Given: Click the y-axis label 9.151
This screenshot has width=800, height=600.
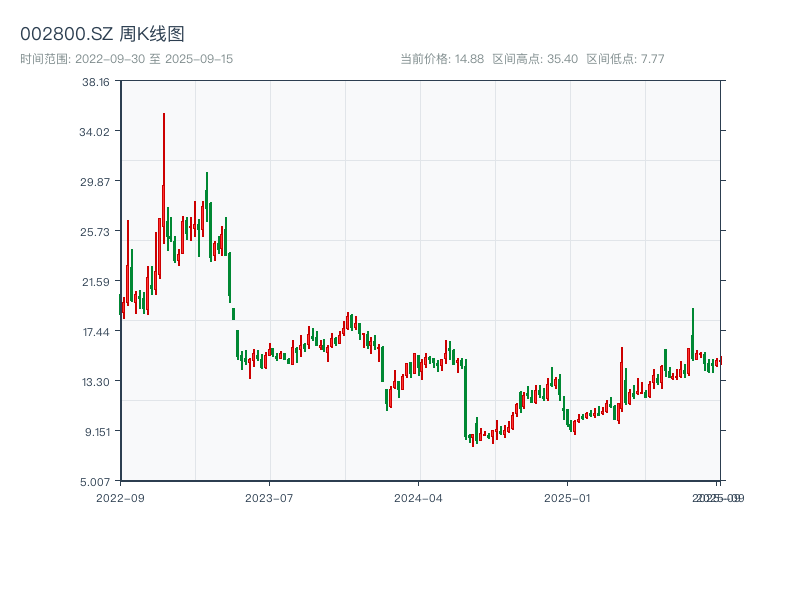Looking at the screenshot, I should coord(97,432).
